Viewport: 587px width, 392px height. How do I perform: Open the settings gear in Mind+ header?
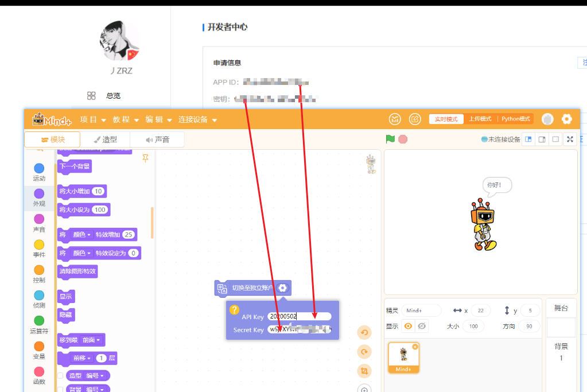tap(567, 119)
